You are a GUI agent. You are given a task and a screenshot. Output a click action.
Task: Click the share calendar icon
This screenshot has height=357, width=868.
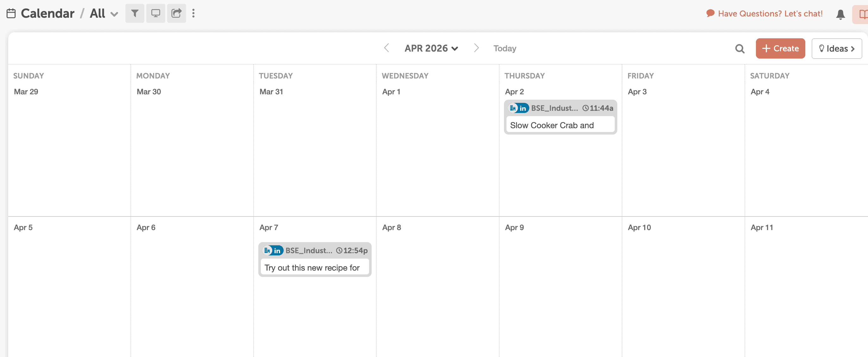click(176, 14)
